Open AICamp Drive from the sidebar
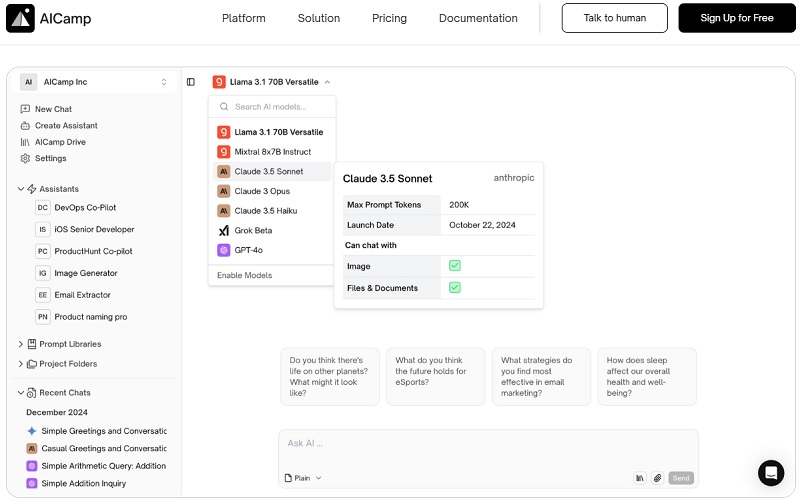 [x=59, y=142]
